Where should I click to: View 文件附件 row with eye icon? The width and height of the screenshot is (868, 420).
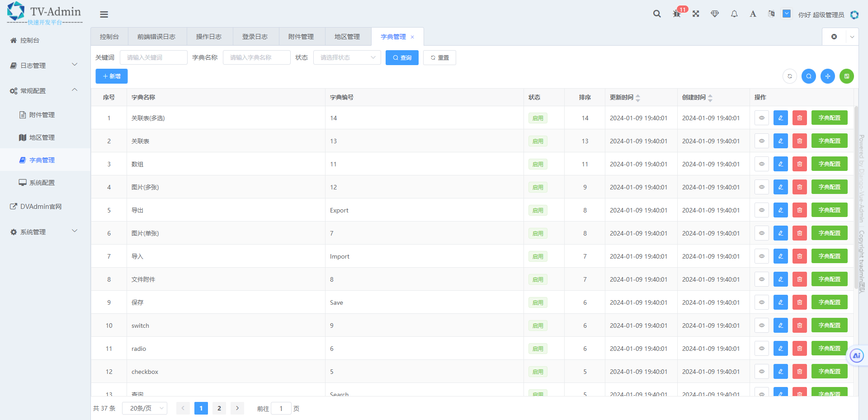coord(762,279)
